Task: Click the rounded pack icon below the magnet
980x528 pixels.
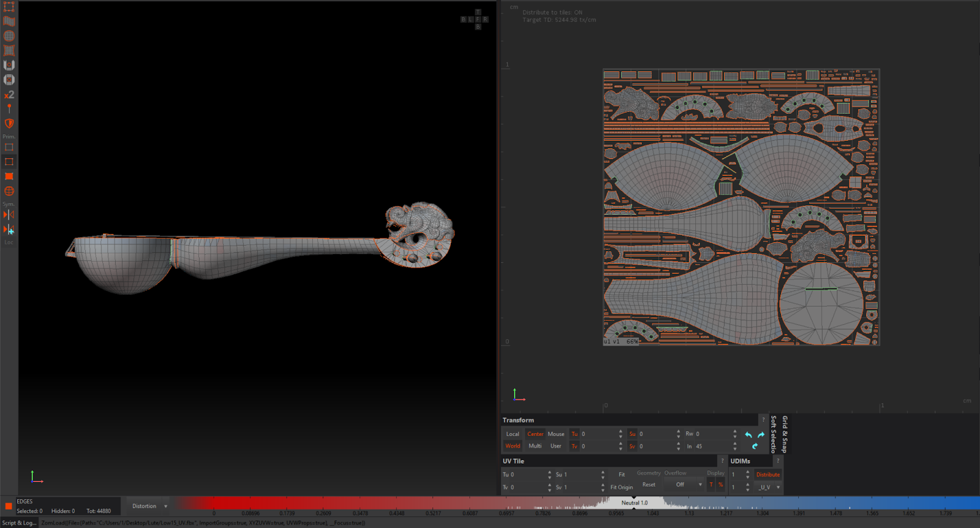Action: click(9, 80)
